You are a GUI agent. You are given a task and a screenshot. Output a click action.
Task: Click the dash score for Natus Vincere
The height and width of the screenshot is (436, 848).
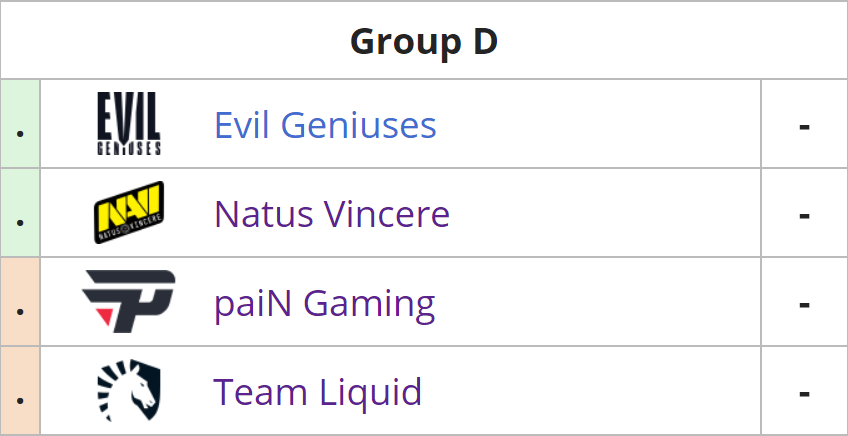[804, 216]
